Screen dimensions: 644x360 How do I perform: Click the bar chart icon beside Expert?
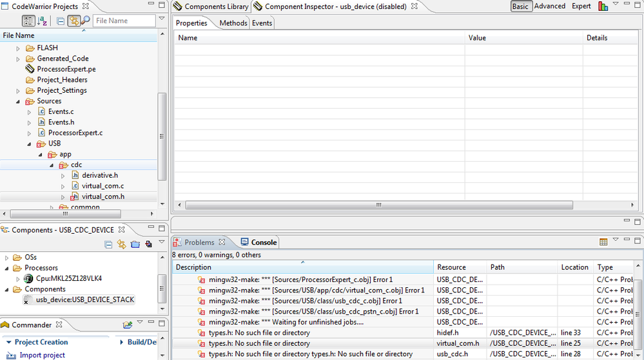(603, 6)
